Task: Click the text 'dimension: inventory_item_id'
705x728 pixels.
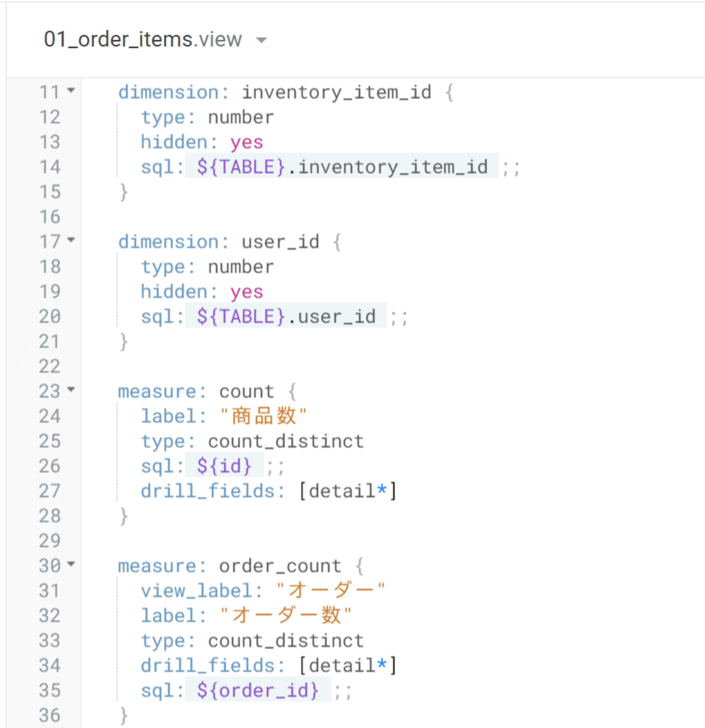Action: (275, 92)
